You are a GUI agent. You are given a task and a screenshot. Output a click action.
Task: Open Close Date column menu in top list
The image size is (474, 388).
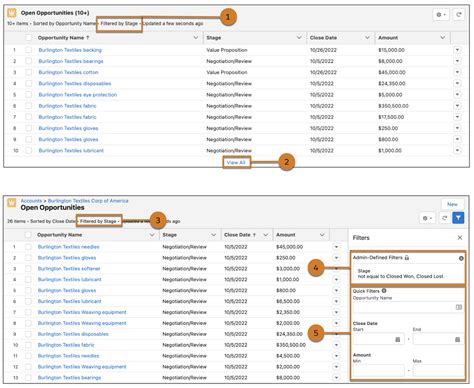tap(367, 38)
